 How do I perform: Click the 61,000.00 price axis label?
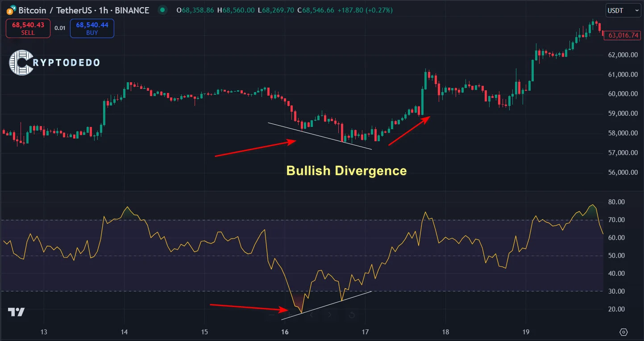(x=623, y=75)
